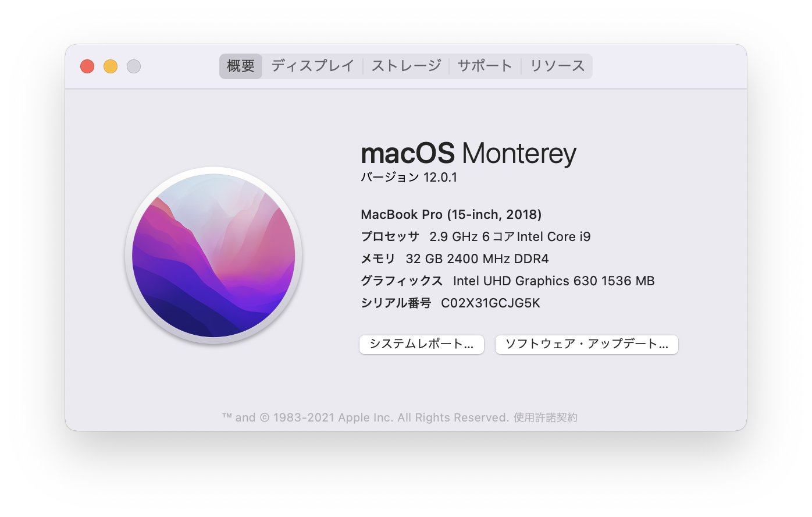This screenshot has width=812, height=517.
Task: Show the リソース tab
Action: coord(557,66)
